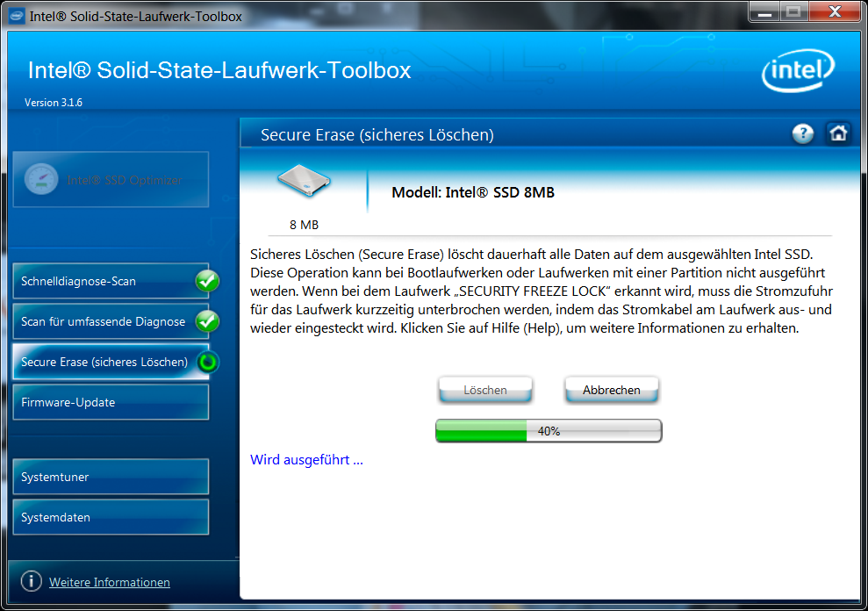Click Abbrechen to cancel erase
Screen dimensions: 868x611
coord(611,390)
